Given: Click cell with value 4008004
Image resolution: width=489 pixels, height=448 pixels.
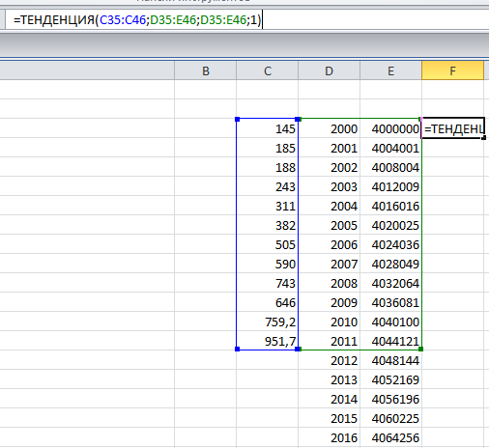Looking at the screenshot, I should 390,167.
